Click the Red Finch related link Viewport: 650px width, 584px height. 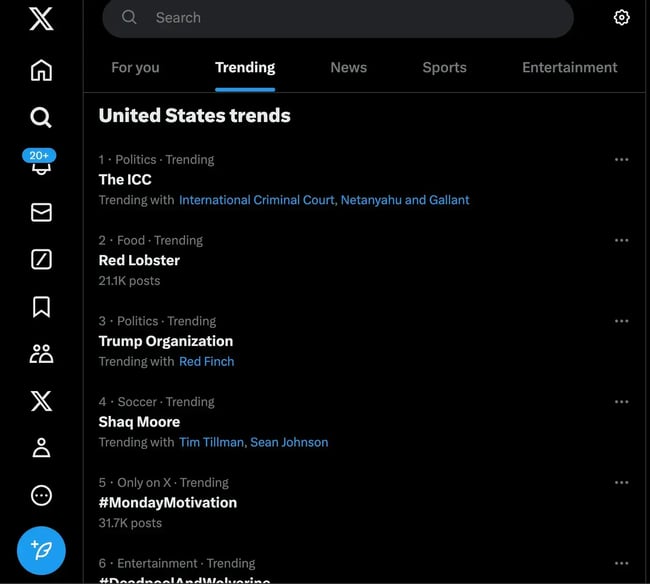coord(206,362)
